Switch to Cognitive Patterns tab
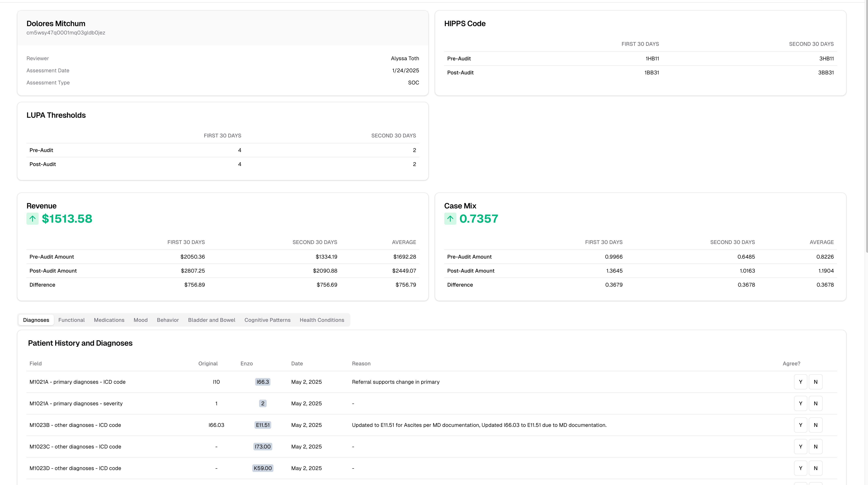Viewport: 868px width, 485px height. pos(267,320)
